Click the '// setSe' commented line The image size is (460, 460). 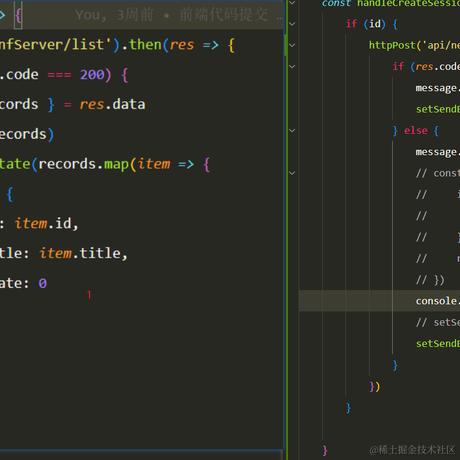coord(438,322)
